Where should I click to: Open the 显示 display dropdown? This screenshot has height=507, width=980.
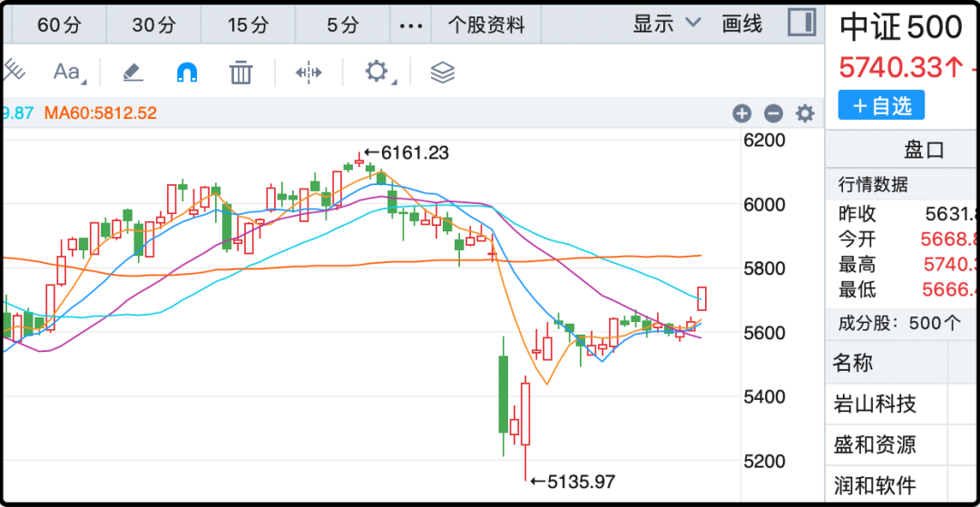pyautogui.click(x=667, y=24)
